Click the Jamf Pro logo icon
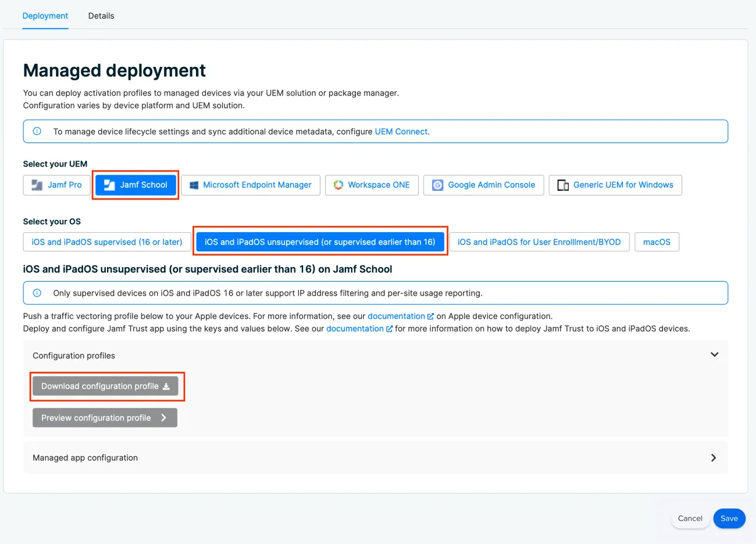756x544 pixels. pyautogui.click(x=37, y=185)
